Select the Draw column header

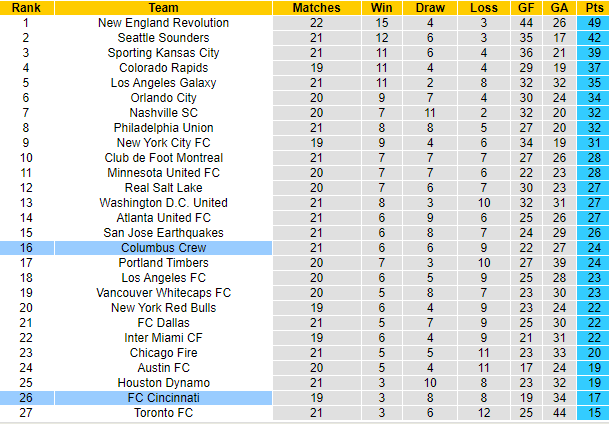tap(429, 8)
